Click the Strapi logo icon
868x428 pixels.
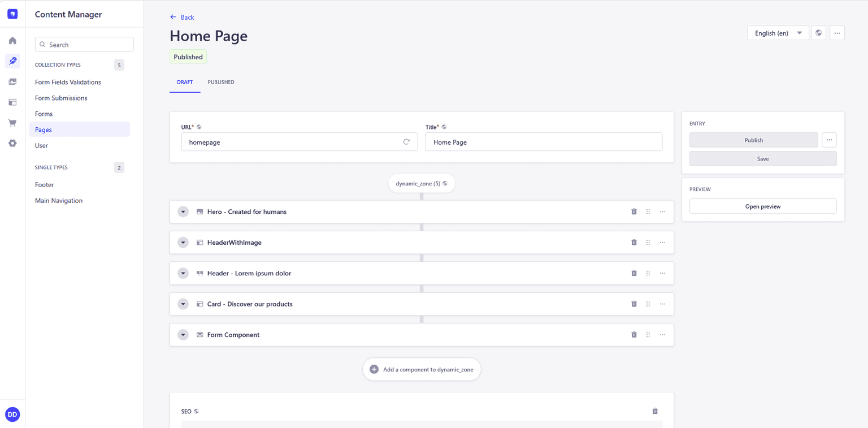12,14
